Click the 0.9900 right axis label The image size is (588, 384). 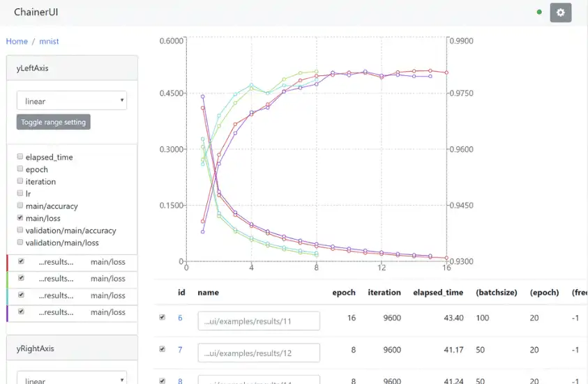461,41
